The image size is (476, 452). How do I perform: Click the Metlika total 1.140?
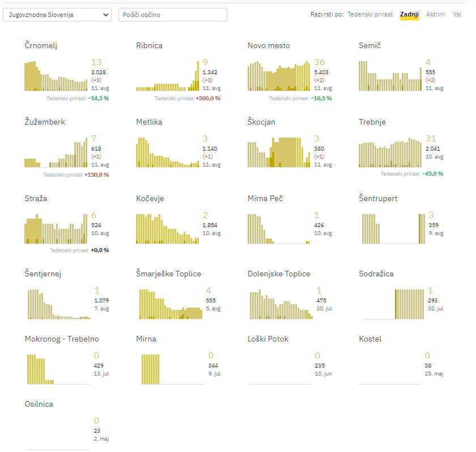210,148
